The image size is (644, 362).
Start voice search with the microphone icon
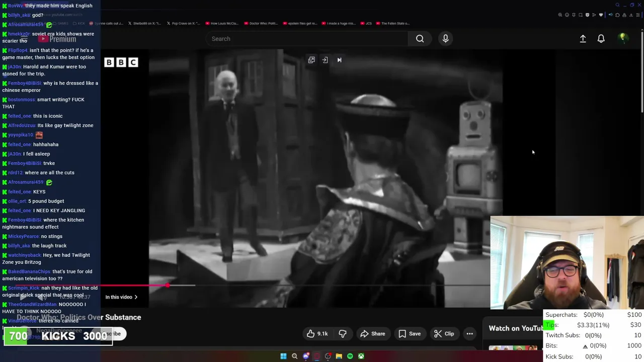[445, 39]
